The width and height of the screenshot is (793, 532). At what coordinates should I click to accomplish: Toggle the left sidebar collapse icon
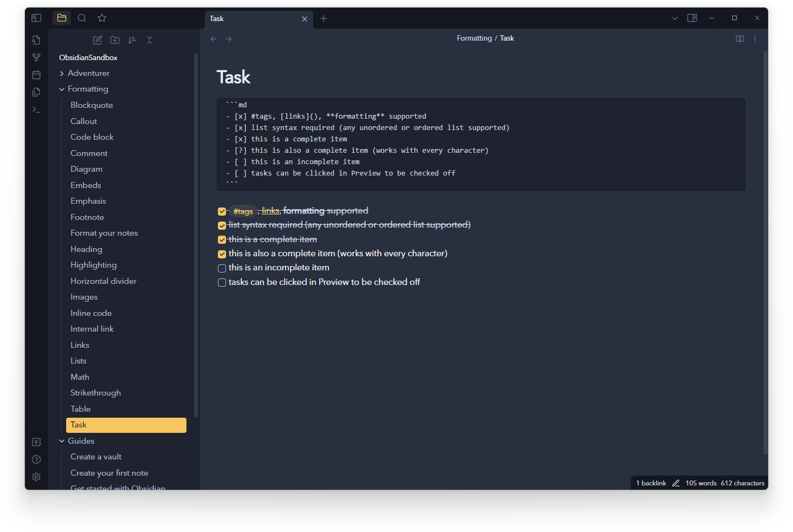(x=36, y=18)
